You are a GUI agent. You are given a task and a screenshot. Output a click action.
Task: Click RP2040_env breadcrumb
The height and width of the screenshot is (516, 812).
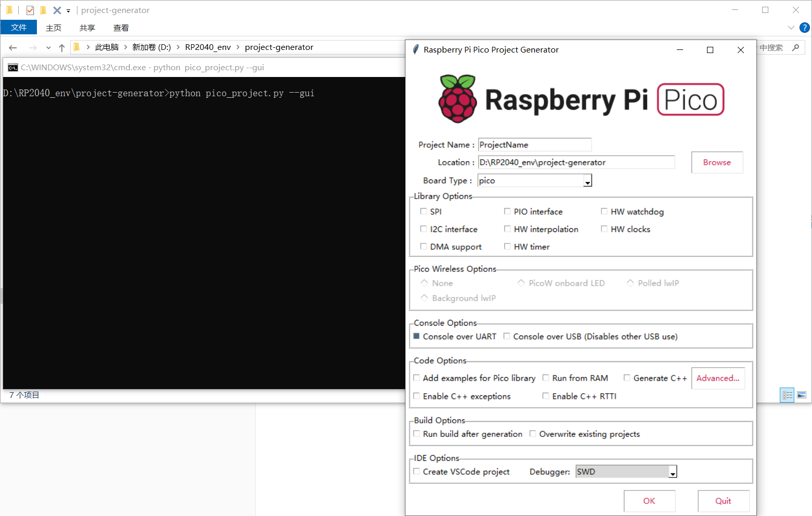tap(208, 47)
